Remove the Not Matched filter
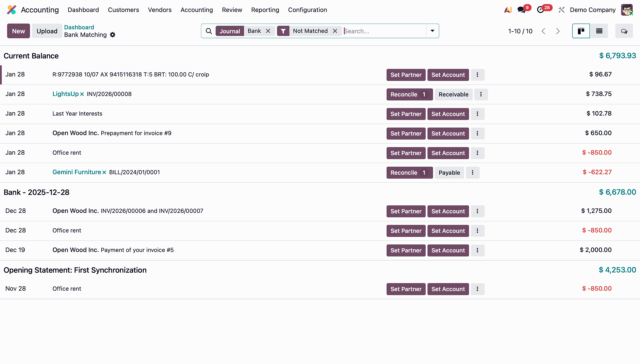The height and width of the screenshot is (364, 640). pos(335,31)
